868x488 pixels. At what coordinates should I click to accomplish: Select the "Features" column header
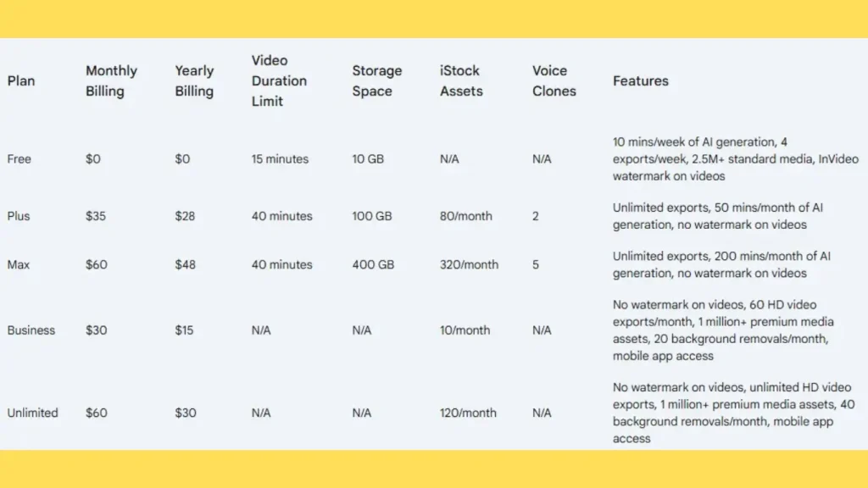[641, 81]
